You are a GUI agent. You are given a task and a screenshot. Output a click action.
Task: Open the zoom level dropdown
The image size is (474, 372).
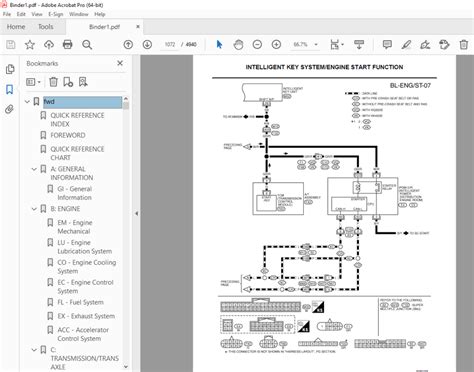[316, 44]
